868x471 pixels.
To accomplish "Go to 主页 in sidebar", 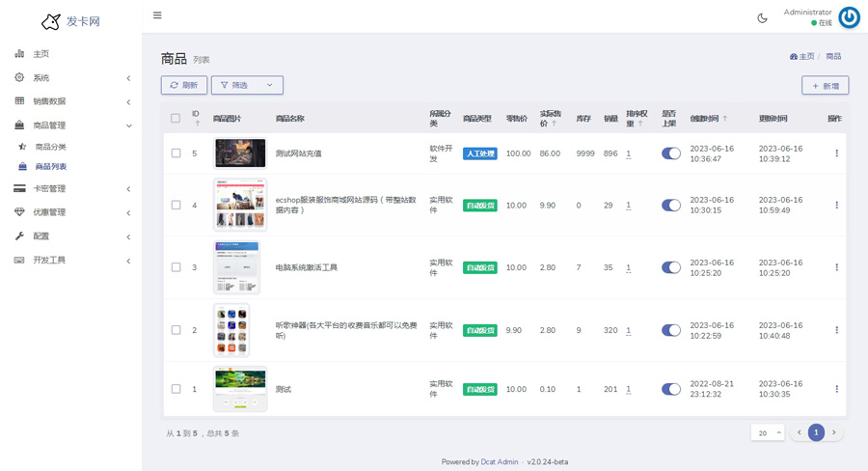I will 41,54.
